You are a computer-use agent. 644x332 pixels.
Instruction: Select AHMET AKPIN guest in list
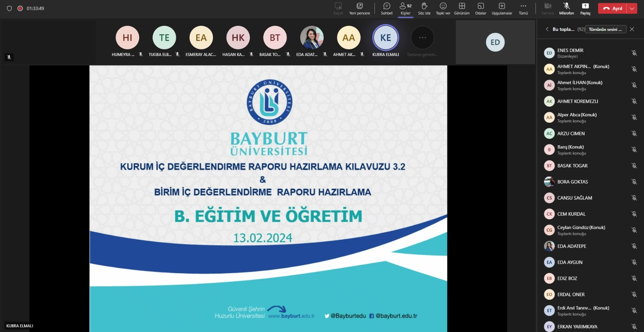[x=590, y=69]
